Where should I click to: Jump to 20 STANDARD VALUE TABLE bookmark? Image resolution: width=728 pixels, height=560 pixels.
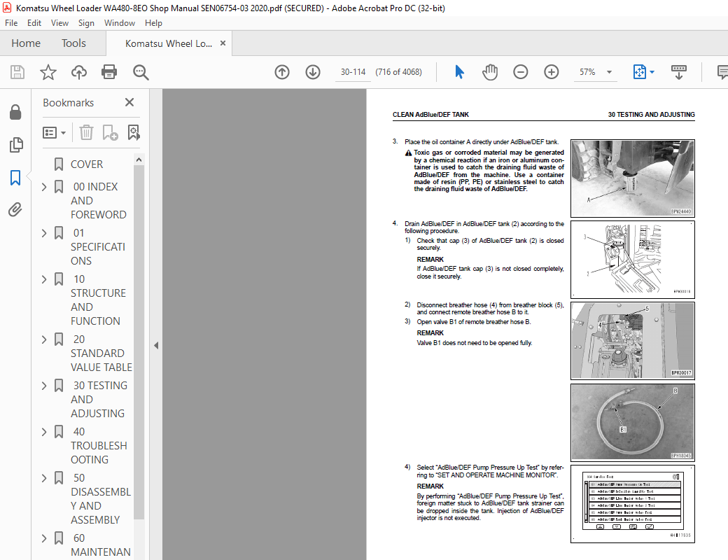[101, 353]
